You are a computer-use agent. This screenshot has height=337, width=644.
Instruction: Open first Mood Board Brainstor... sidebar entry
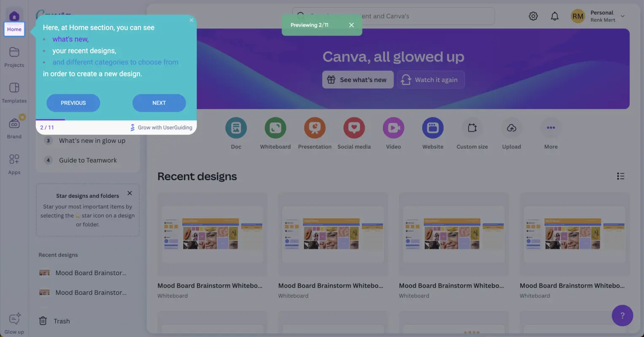pyautogui.click(x=83, y=273)
